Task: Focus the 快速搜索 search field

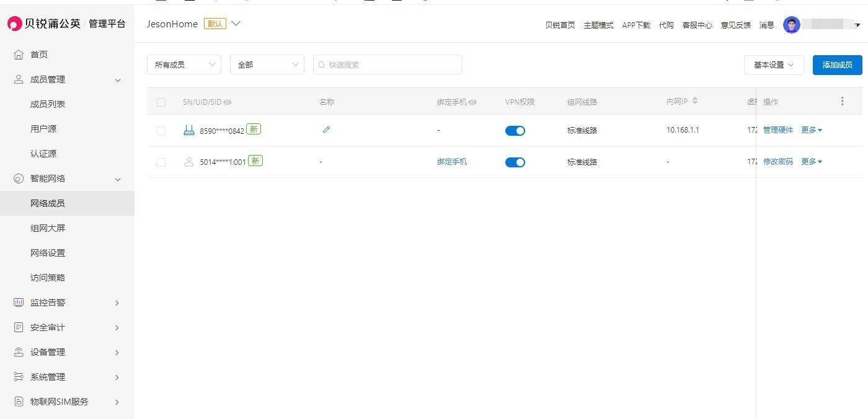Action: (387, 64)
